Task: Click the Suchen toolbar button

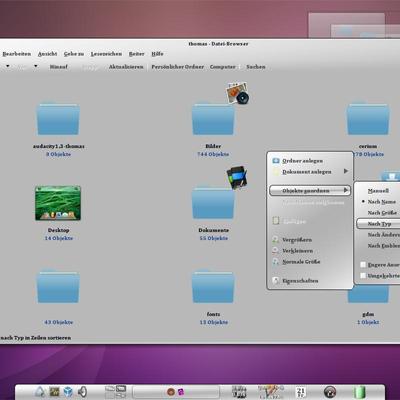Action: click(x=256, y=67)
